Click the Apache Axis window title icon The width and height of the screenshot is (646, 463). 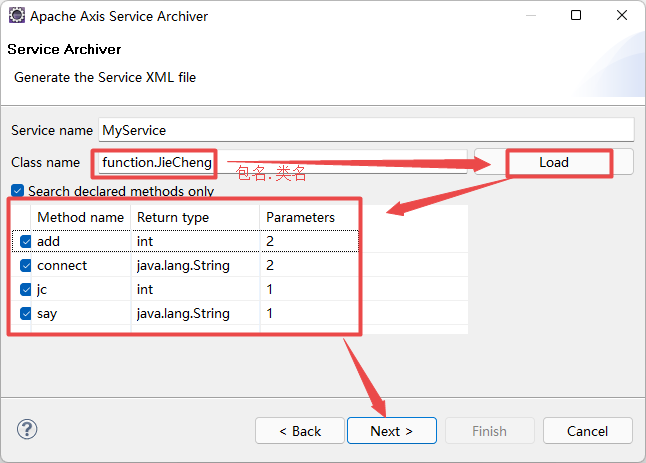click(17, 16)
